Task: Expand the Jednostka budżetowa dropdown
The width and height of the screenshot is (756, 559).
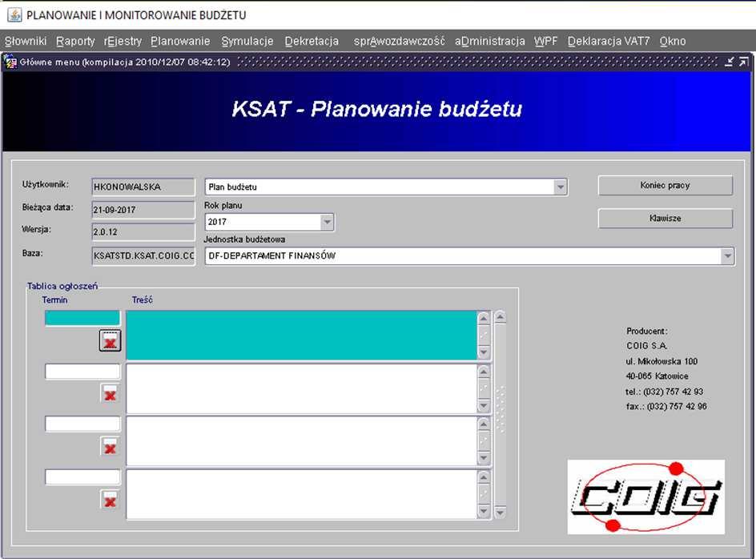Action: coord(727,255)
